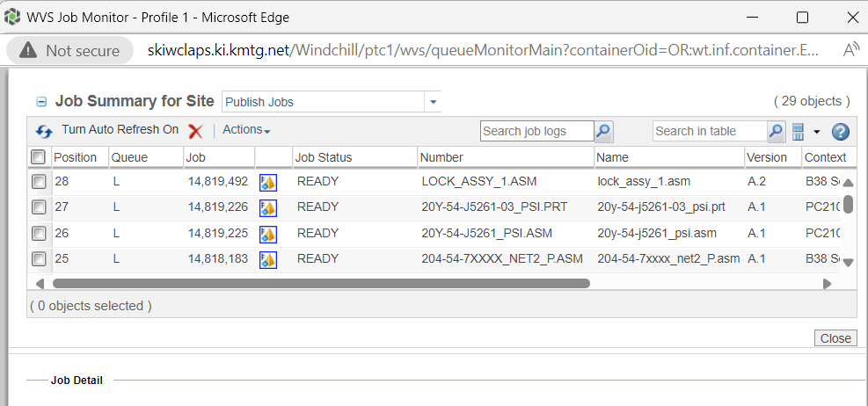Screen dimensions: 868x406
Task: Click job type icon for LOCK_ASSY_1.ASM
Action: [268, 183]
